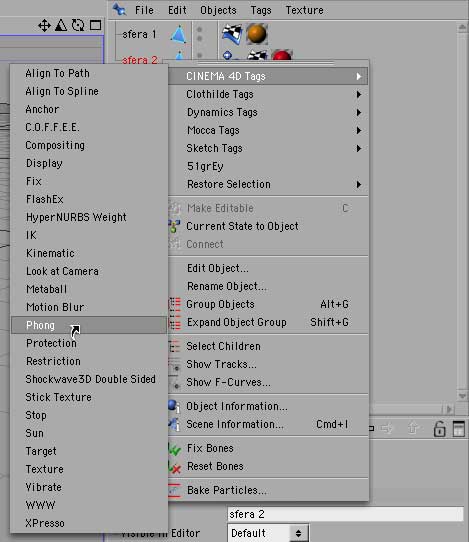Choose the Look at Camera tag
The height and width of the screenshot is (542, 469).
point(89,271)
